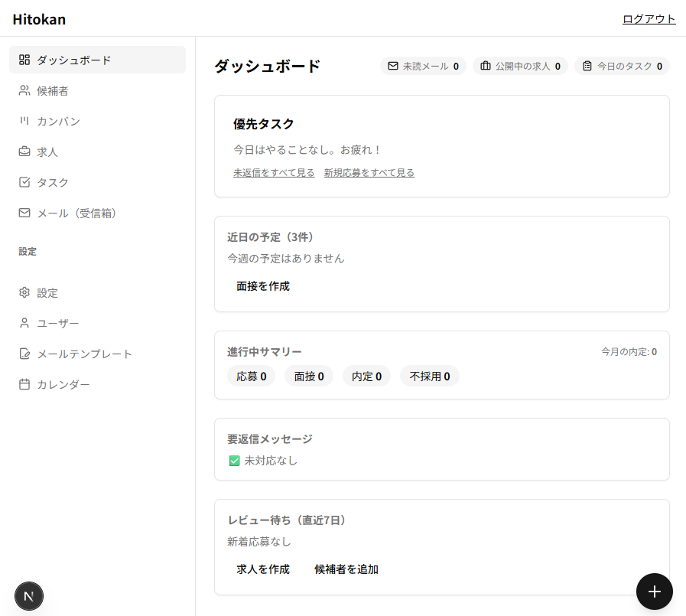Go to the ユーザー page

(x=57, y=323)
